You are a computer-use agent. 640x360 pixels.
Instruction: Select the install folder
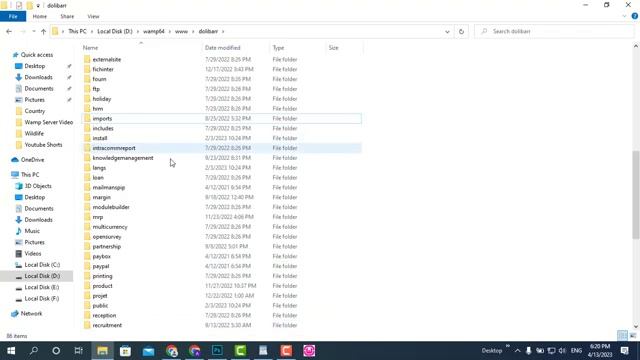pos(100,138)
